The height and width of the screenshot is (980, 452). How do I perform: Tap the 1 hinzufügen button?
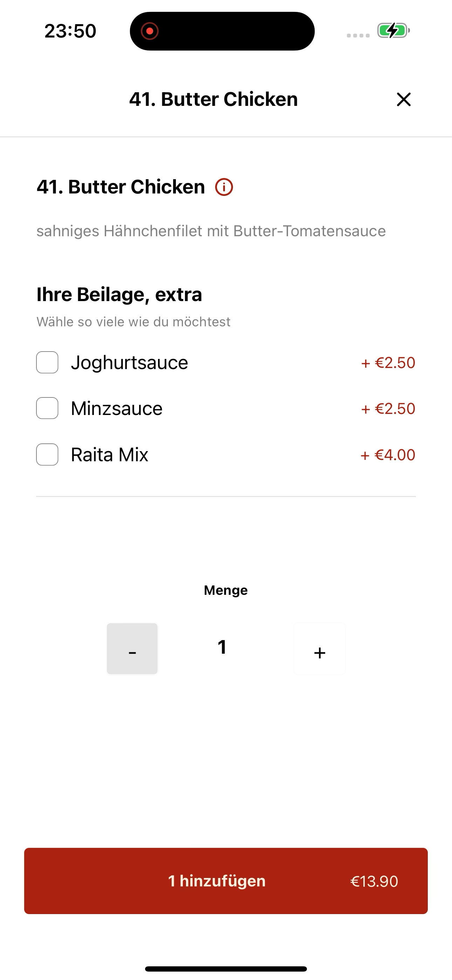pyautogui.click(x=226, y=881)
